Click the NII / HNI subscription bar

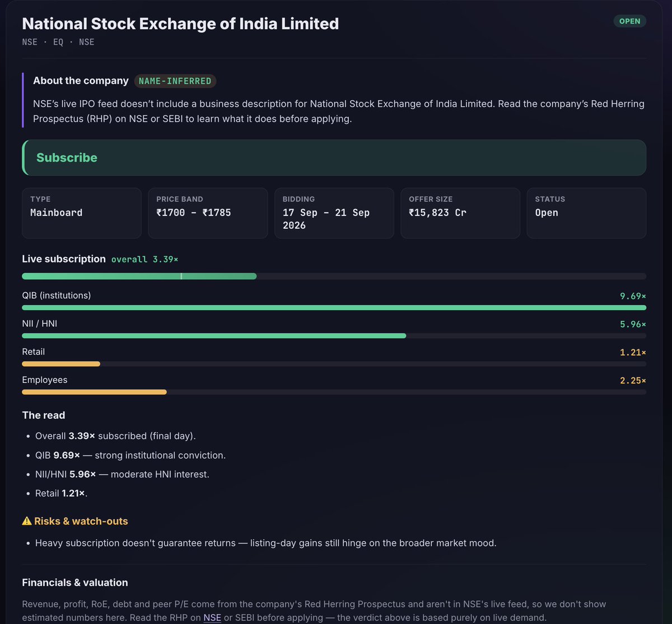coord(334,336)
